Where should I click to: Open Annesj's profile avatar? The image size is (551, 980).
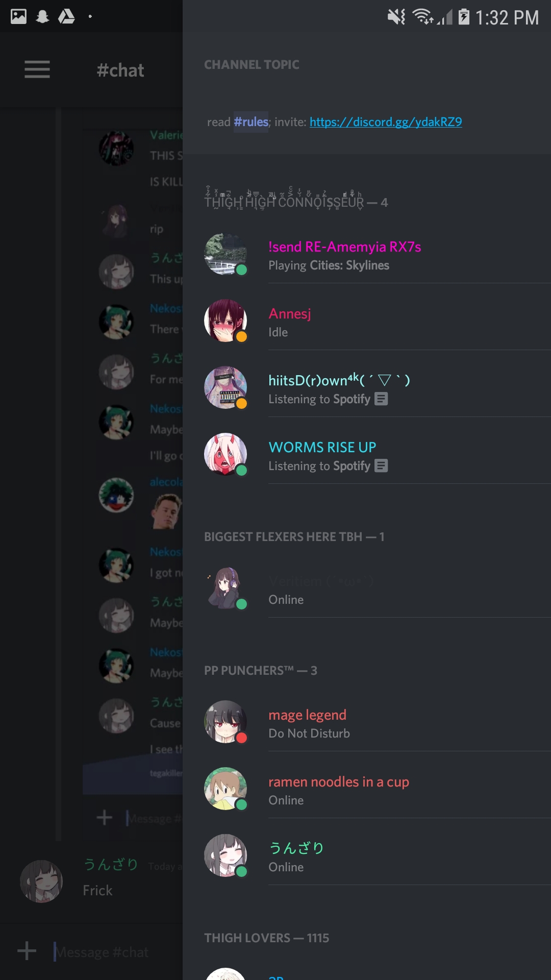[226, 321]
